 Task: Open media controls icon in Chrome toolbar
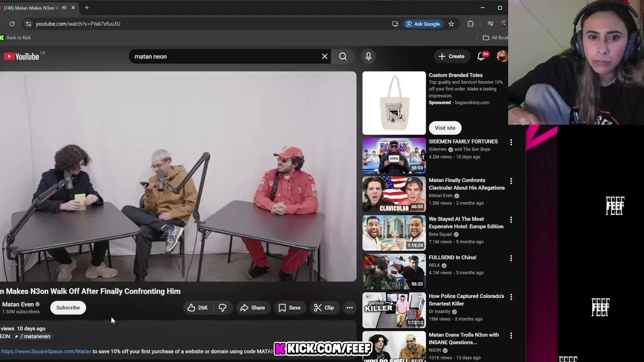(491, 24)
